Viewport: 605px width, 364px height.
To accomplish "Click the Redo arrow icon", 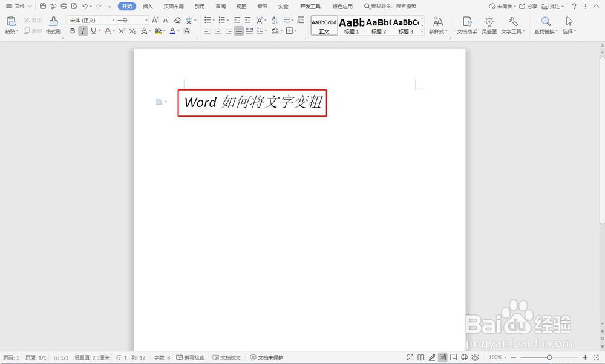I will 99,6.
